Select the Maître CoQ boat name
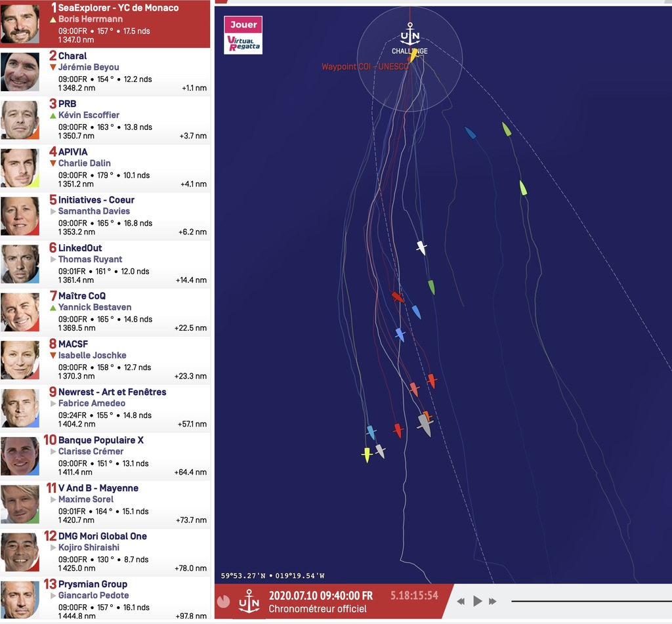Viewport: 672px width, 624px height. [x=82, y=296]
